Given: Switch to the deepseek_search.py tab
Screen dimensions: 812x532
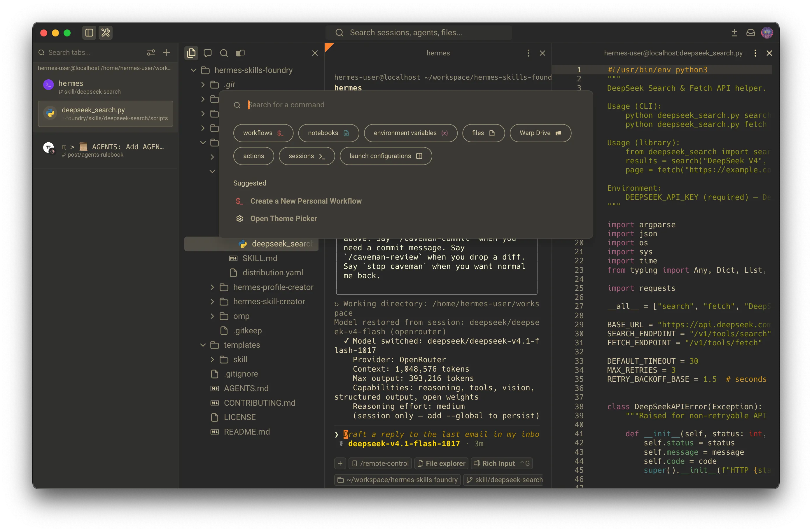Looking at the screenshot, I should pyautogui.click(x=105, y=114).
